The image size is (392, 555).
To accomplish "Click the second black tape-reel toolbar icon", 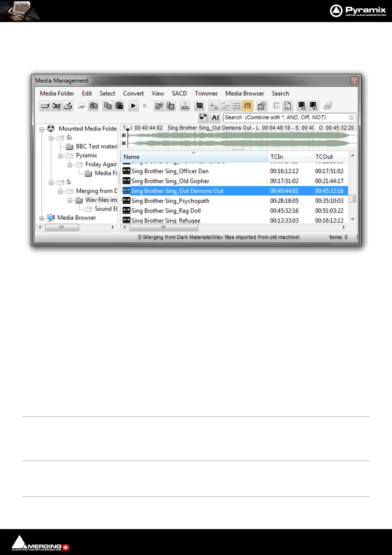I will [313, 106].
